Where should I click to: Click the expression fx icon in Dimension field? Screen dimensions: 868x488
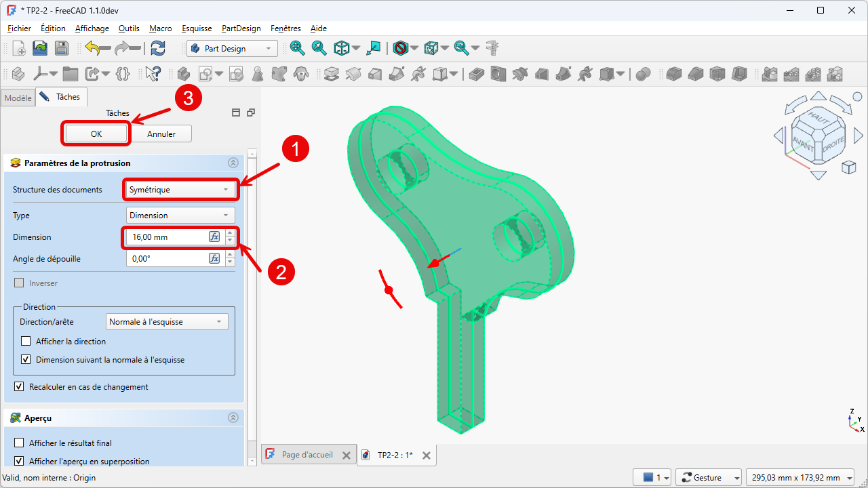click(x=214, y=237)
